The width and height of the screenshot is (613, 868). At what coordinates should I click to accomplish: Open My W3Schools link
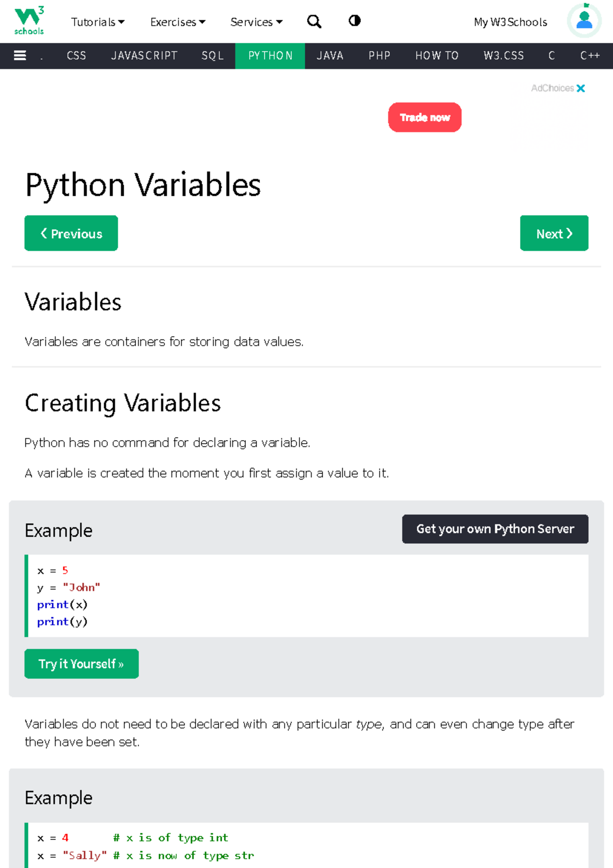click(x=510, y=22)
